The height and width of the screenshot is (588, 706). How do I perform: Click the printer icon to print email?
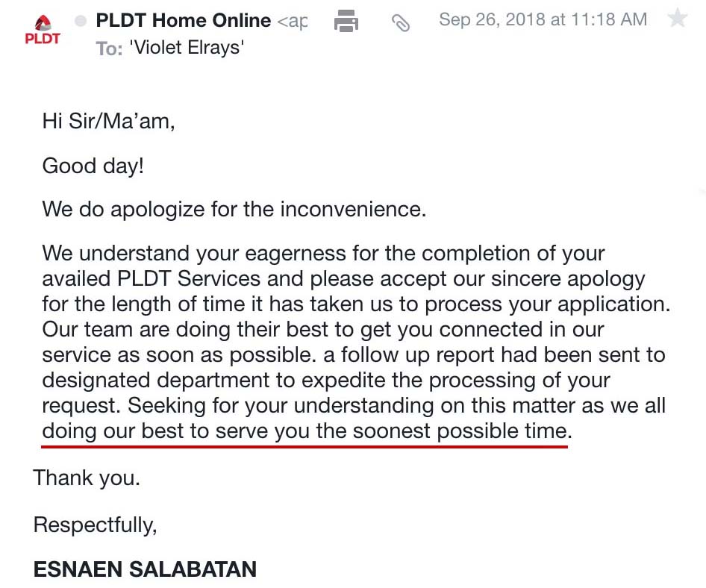click(345, 21)
